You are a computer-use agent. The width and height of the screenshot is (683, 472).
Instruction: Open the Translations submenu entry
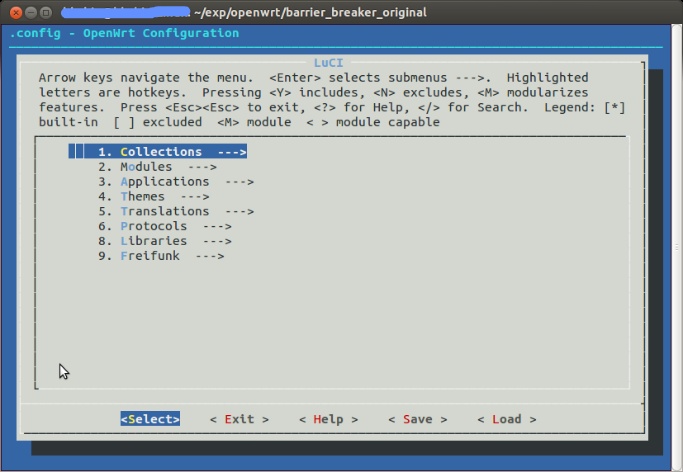tap(176, 211)
